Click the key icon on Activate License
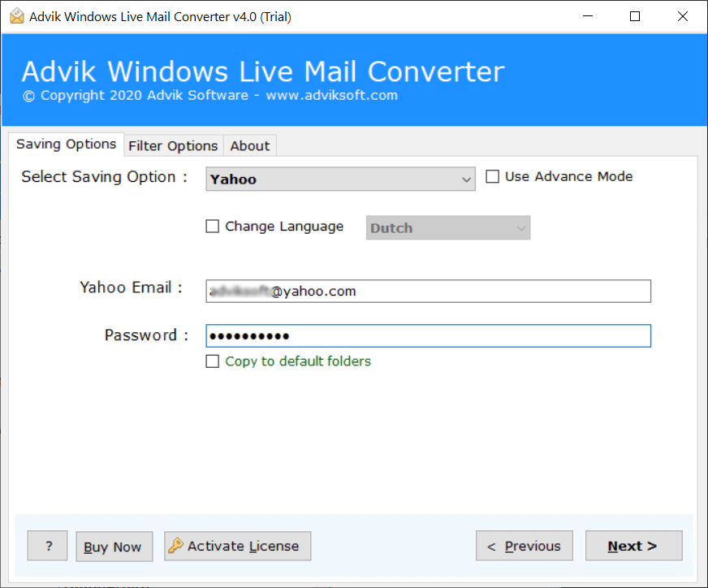Image resolution: width=708 pixels, height=588 pixels. [175, 546]
